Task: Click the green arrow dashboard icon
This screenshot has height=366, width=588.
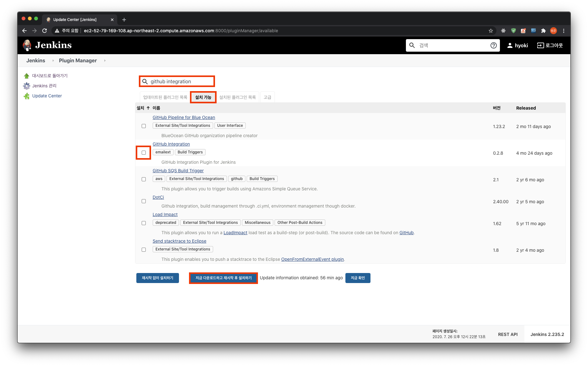Action: pos(27,76)
